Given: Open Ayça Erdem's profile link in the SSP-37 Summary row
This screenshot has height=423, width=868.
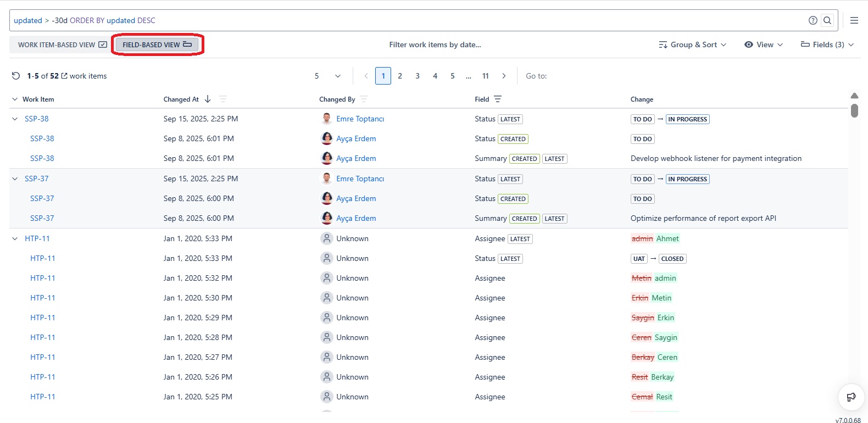Looking at the screenshot, I should (x=356, y=218).
